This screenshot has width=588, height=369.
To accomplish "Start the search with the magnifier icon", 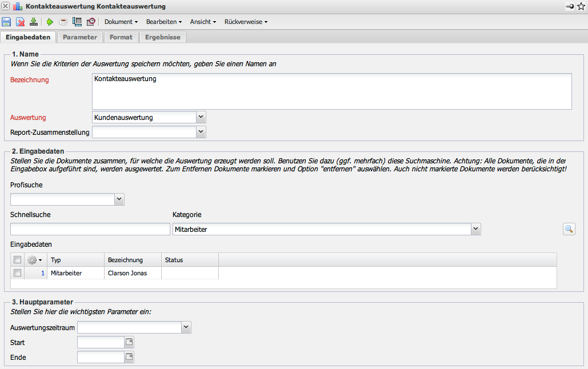I will [x=569, y=229].
